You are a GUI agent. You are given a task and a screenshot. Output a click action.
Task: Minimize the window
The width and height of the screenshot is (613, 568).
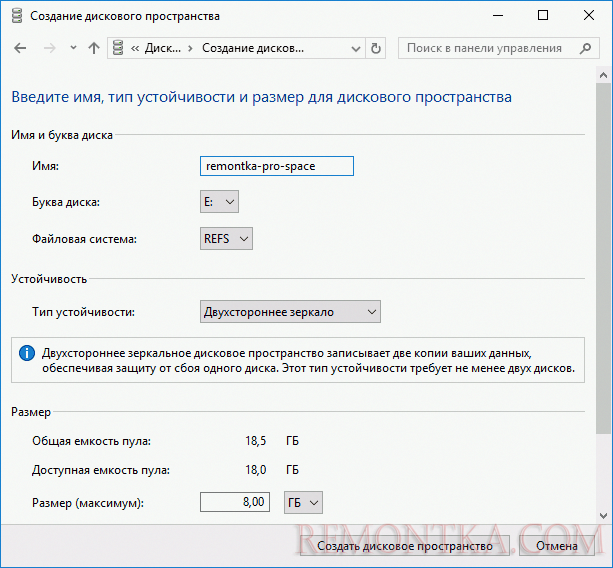point(498,16)
